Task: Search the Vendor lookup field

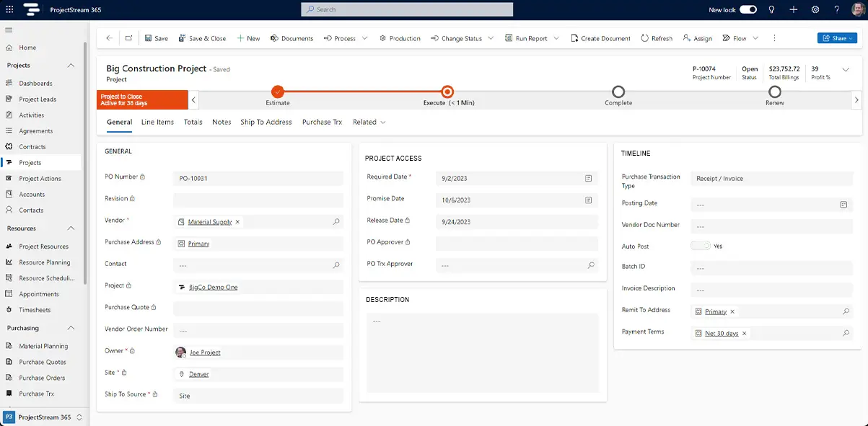Action: [336, 222]
